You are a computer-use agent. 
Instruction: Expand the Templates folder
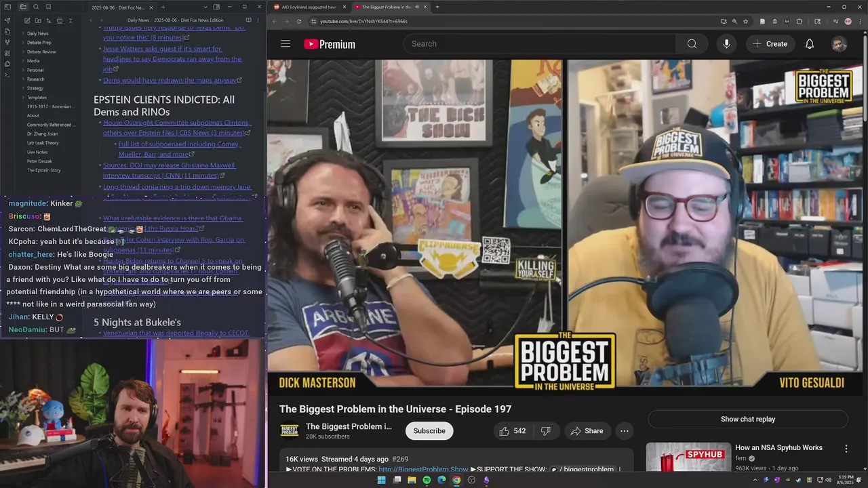[x=37, y=98]
